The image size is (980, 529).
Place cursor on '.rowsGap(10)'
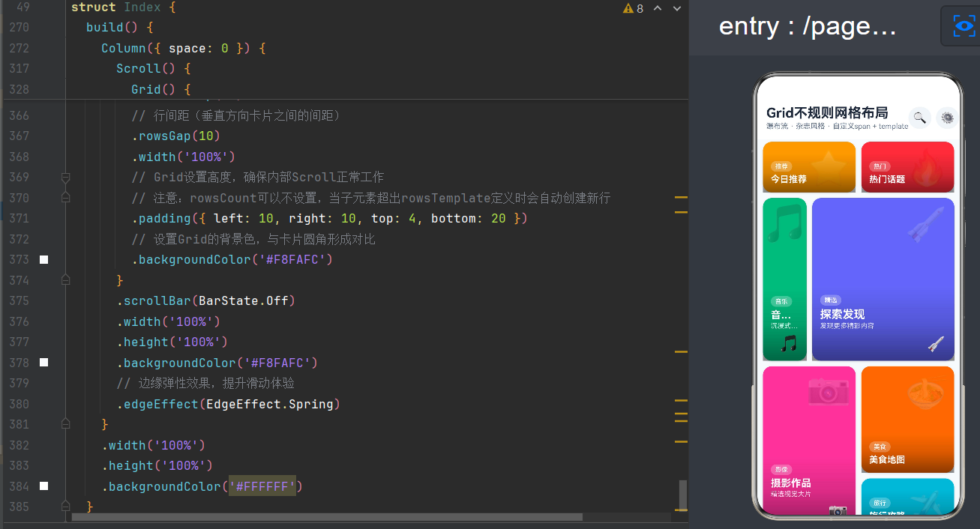tap(176, 136)
